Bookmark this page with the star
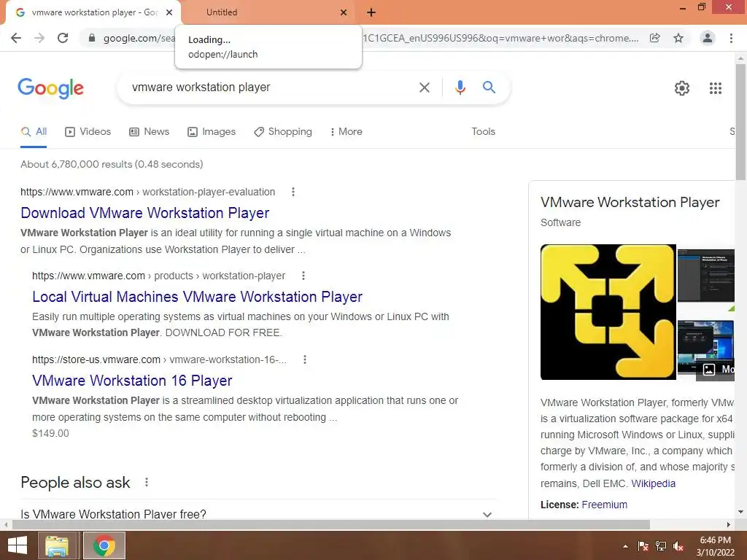 (678, 38)
